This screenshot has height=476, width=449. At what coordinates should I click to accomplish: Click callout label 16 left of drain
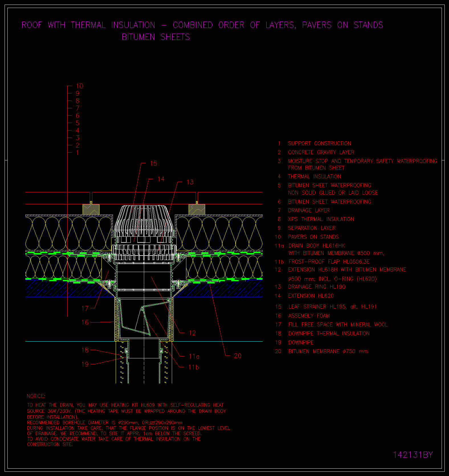[85, 322]
